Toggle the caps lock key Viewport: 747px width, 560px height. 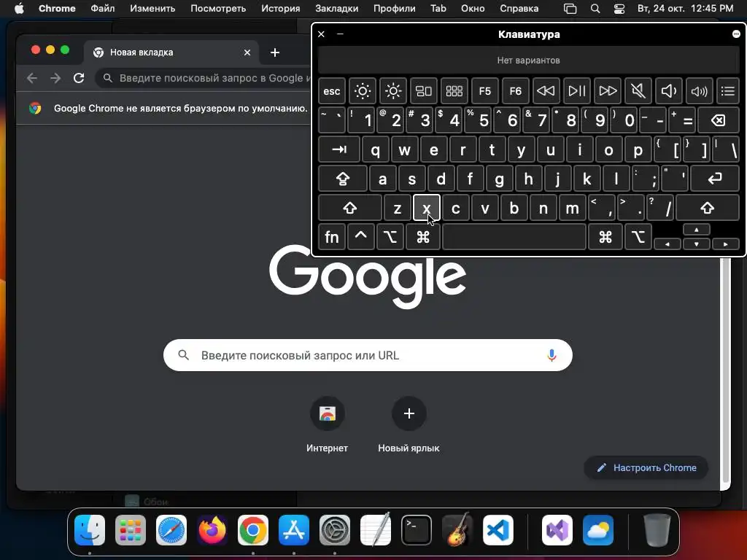pos(343,179)
